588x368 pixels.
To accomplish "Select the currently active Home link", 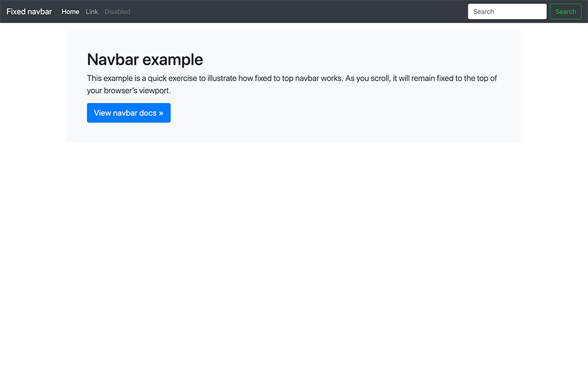I will pos(70,11).
